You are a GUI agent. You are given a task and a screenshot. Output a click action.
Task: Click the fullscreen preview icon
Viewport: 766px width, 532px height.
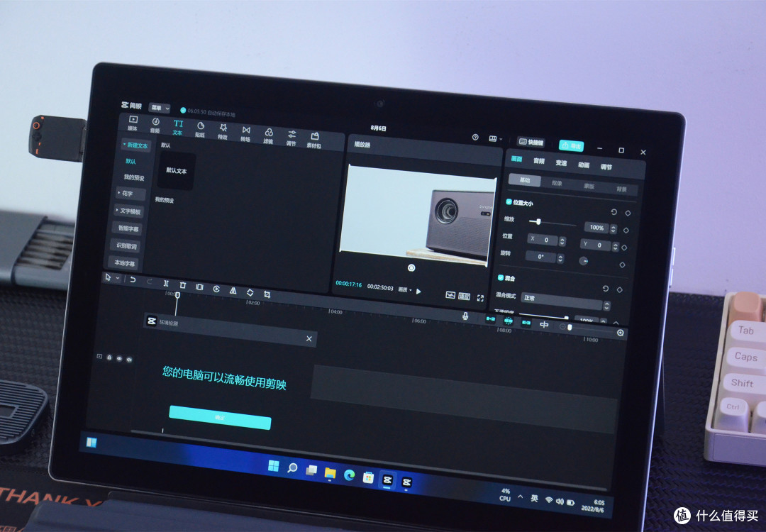(480, 298)
